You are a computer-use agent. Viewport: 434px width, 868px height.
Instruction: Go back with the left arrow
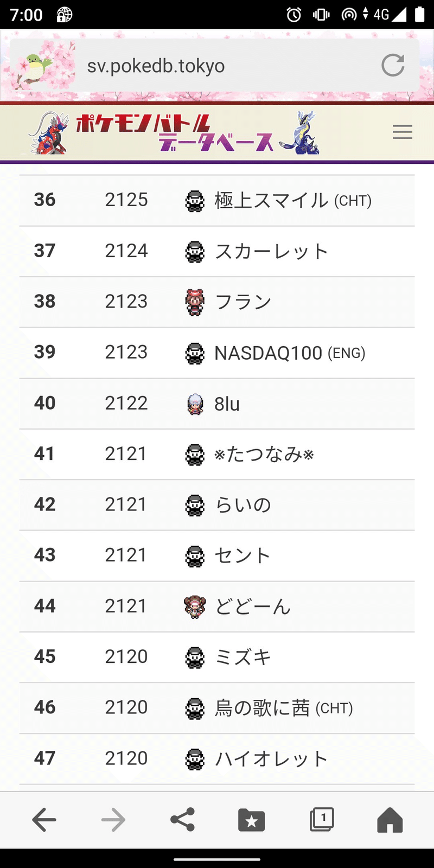44,820
